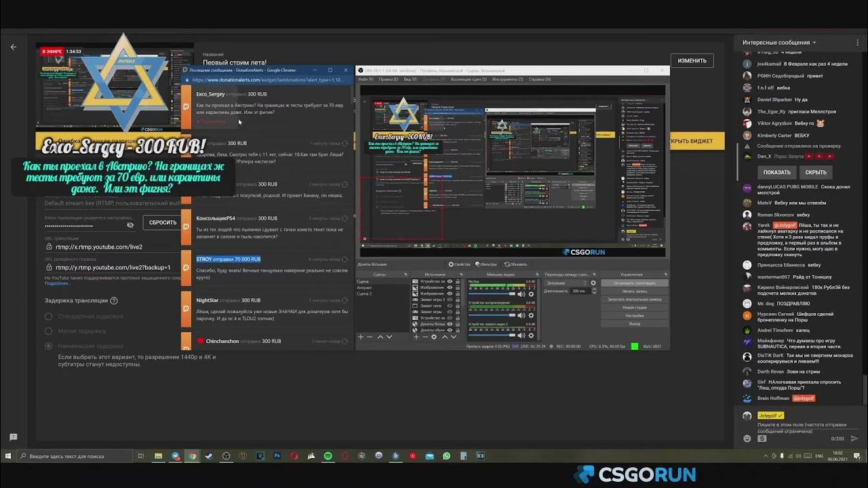This screenshot has height=488, width=868.
Task: Open Правка menu in OBS
Action: click(389, 79)
